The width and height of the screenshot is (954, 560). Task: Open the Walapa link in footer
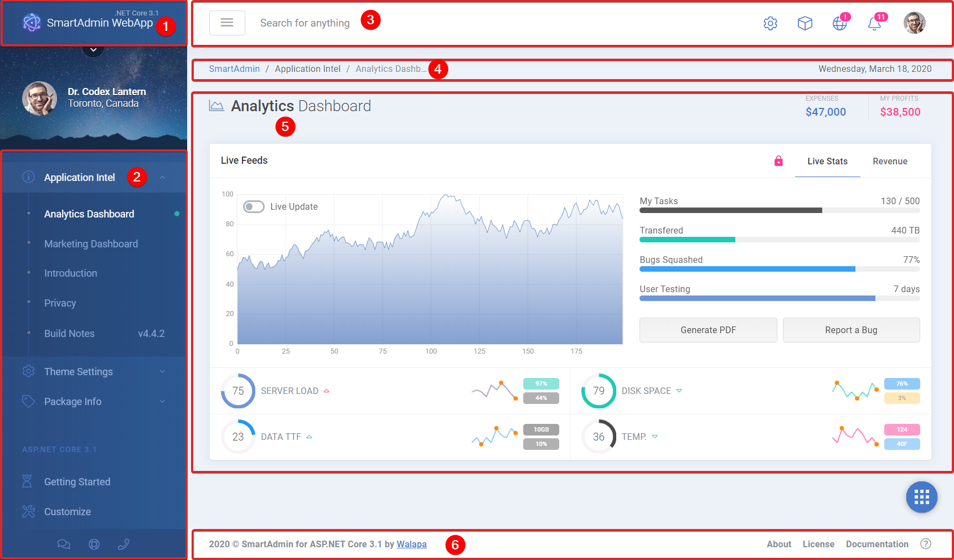pyautogui.click(x=411, y=545)
